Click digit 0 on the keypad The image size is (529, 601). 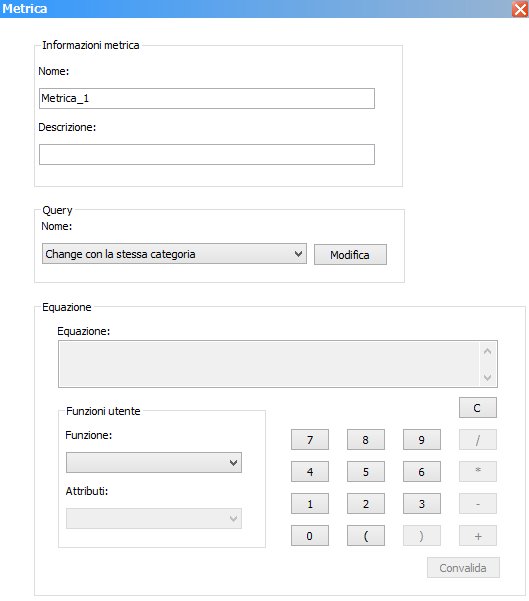pyautogui.click(x=310, y=535)
